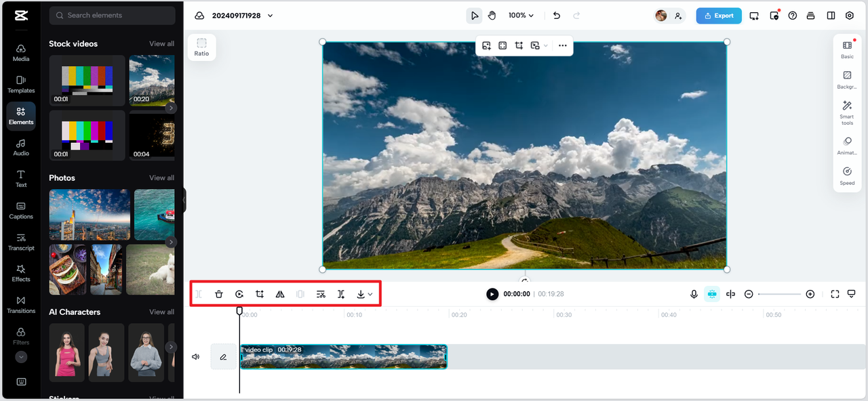Image resolution: width=868 pixels, height=401 pixels.
Task: Open the shield notification icon
Action: (774, 16)
